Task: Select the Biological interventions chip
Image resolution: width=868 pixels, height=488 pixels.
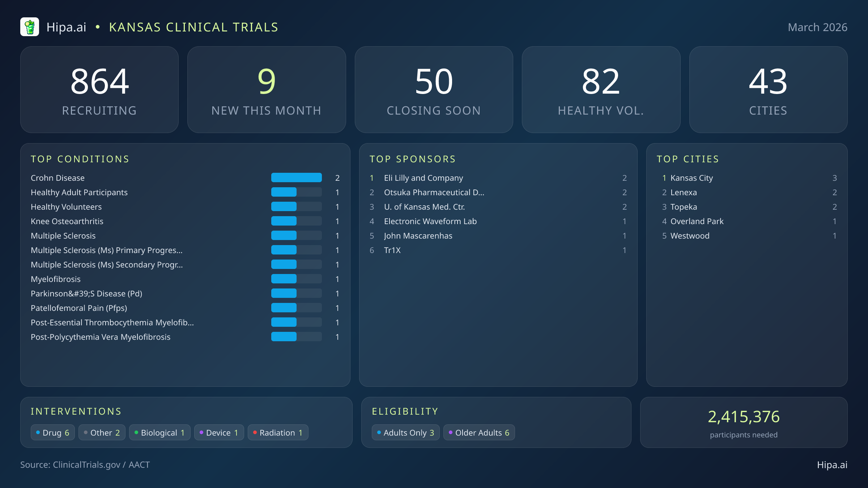Action: (159, 432)
